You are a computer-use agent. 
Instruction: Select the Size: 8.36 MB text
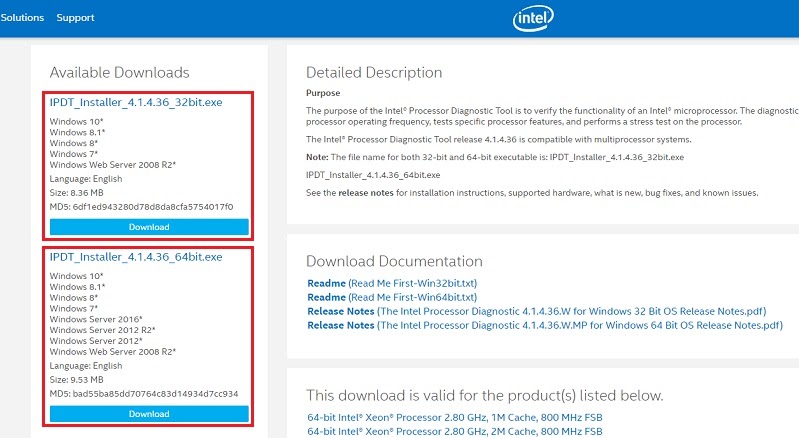[x=76, y=193]
